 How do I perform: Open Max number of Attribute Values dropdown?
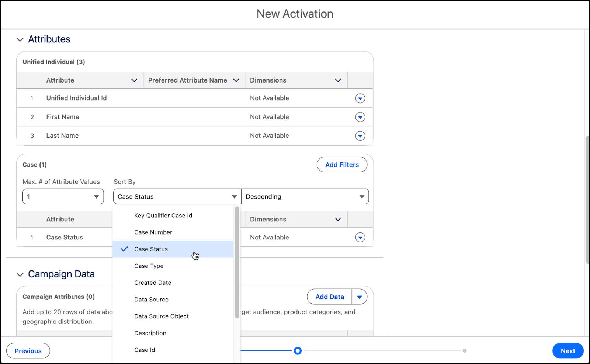pyautogui.click(x=63, y=197)
